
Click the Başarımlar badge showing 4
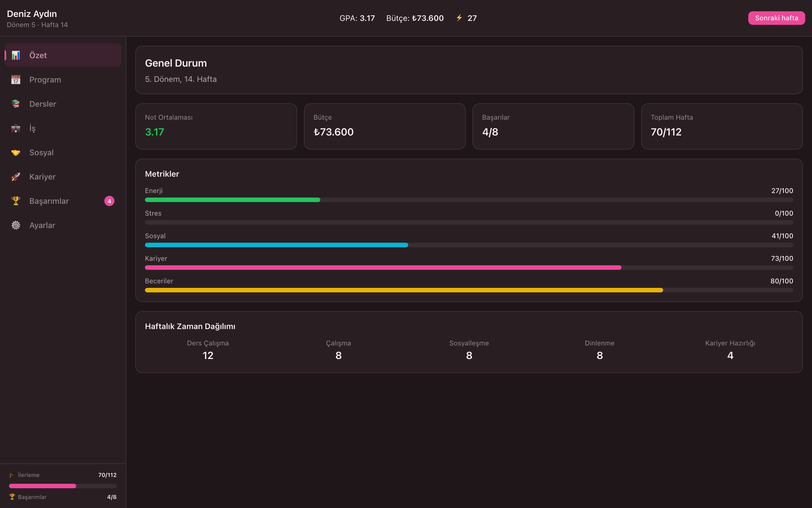pyautogui.click(x=109, y=201)
